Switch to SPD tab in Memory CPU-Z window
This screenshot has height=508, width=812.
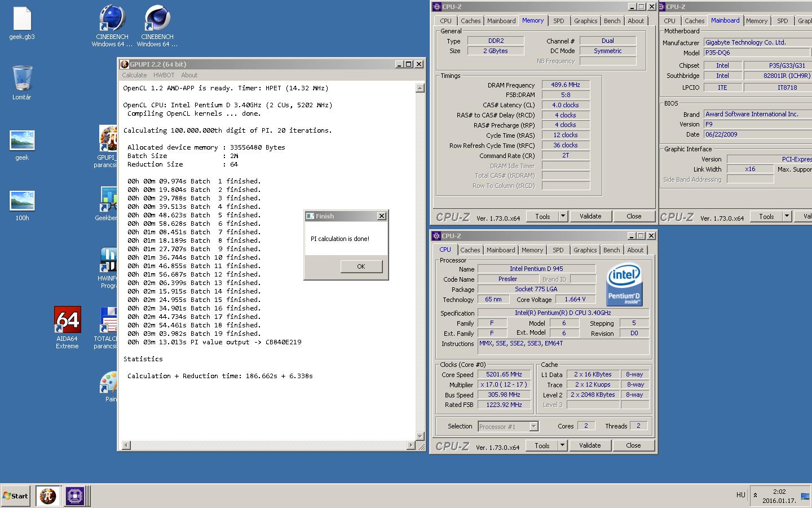tap(558, 21)
